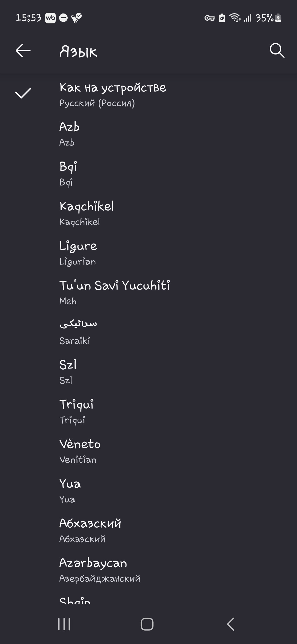
Task: Tap the back arrow in header
Action: [23, 51]
